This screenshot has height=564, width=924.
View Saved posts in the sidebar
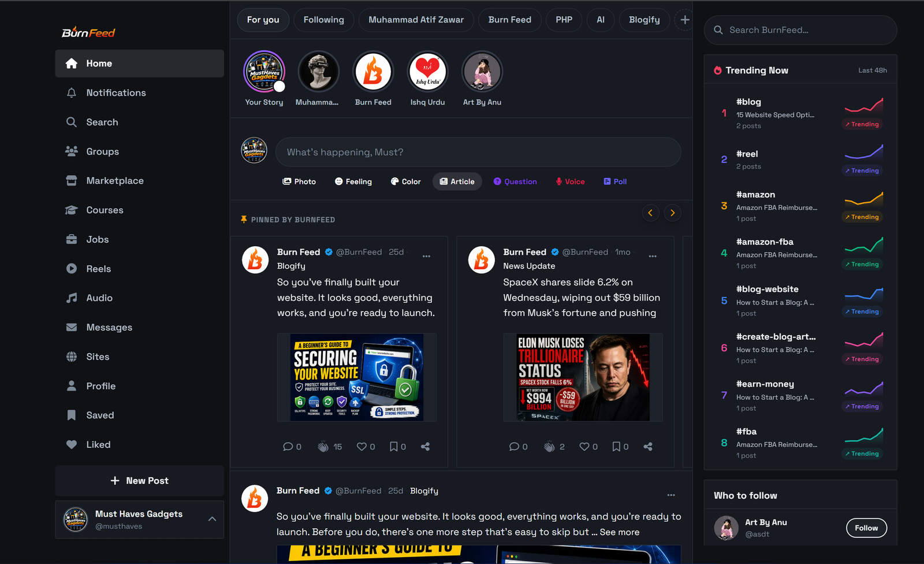[139, 415]
